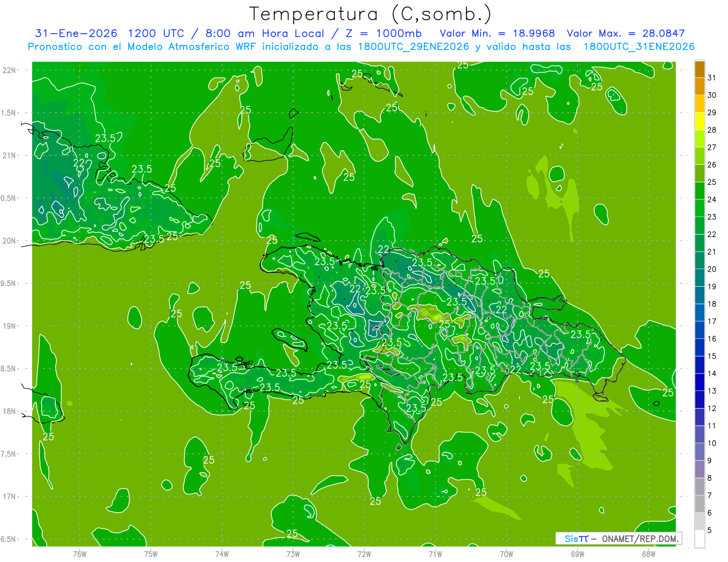Pick the purple swatch between 8 and 9
This screenshot has width=728, height=562.
tap(699, 469)
